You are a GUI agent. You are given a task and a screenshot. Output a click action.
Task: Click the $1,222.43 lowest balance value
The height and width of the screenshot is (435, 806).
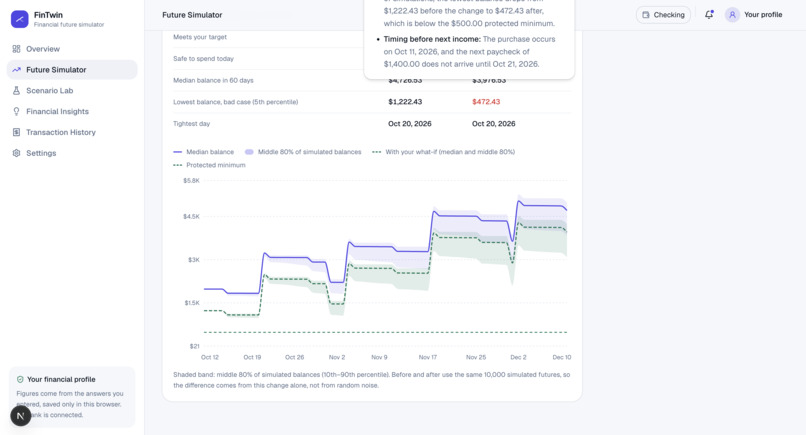[405, 102]
